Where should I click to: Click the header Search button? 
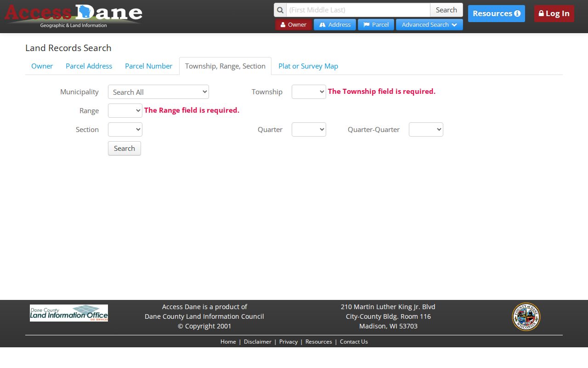[447, 10]
